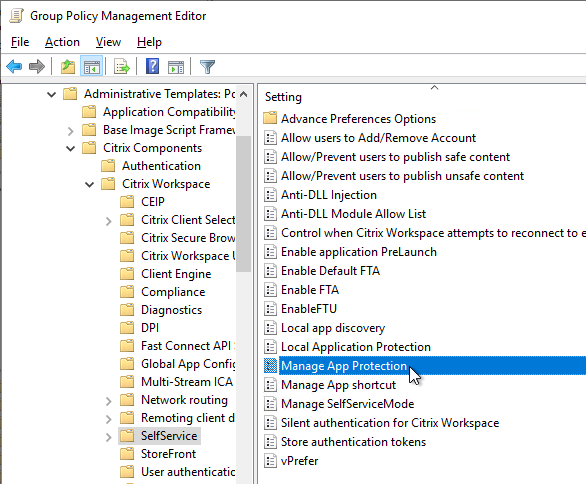
Task: Click the Group Policy Management Editor title icon
Action: point(16,16)
